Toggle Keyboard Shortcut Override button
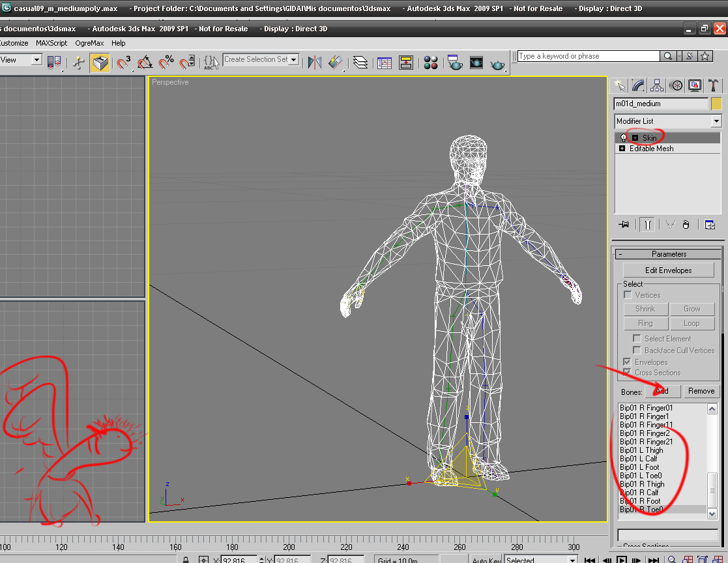 click(x=100, y=63)
